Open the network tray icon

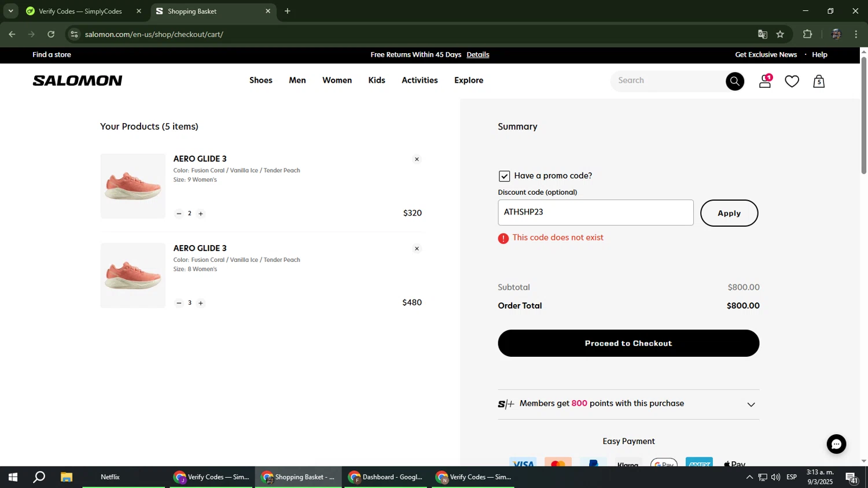[x=763, y=478]
